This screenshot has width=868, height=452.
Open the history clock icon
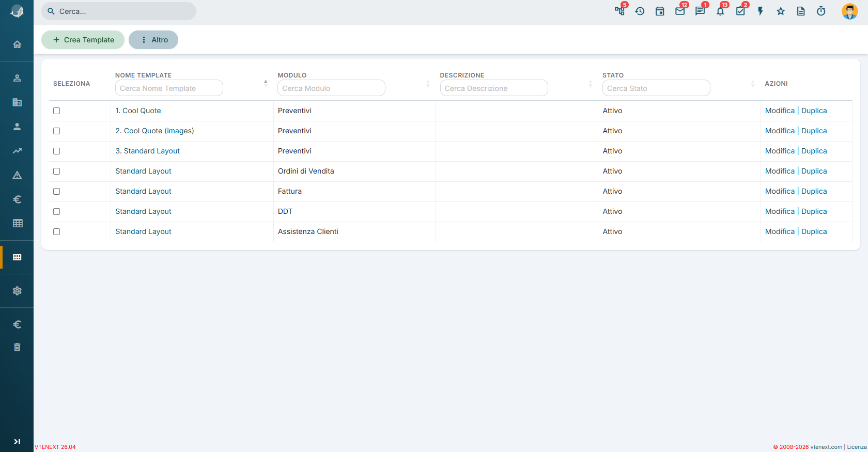640,11
